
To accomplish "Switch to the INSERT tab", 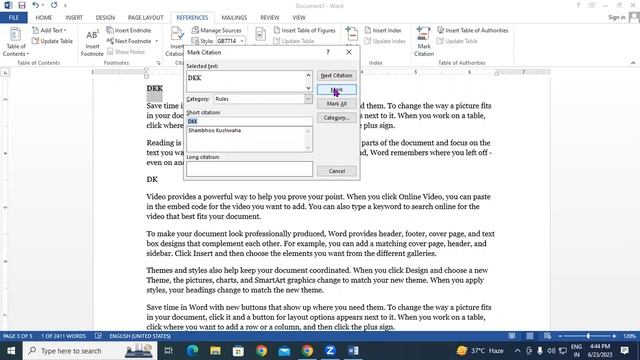I will 74,18.
